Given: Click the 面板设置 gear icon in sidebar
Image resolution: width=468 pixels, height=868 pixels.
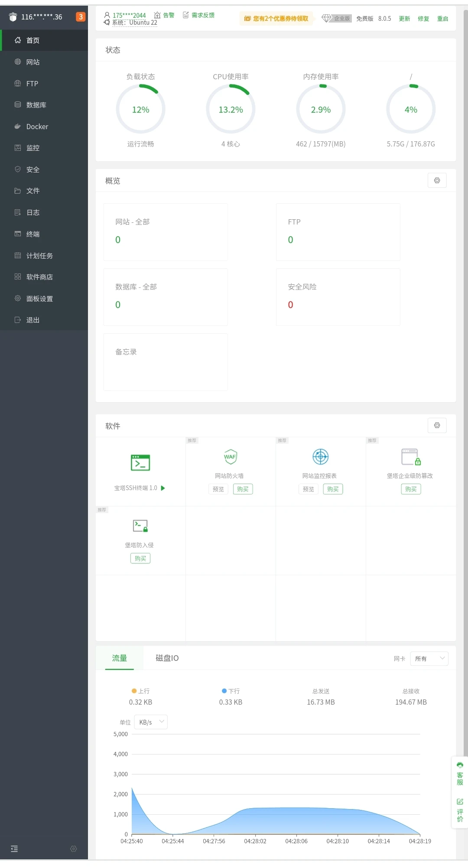Looking at the screenshot, I should pos(18,298).
